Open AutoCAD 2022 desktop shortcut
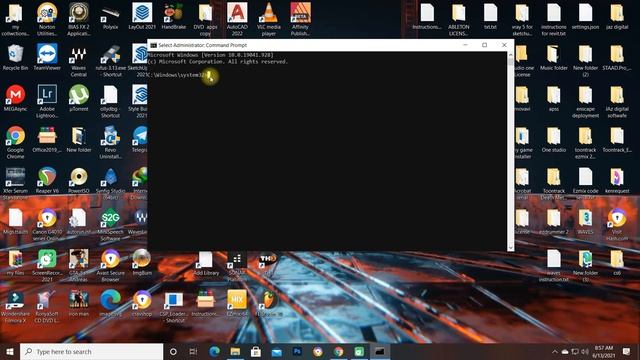Image resolution: width=640 pixels, height=360 pixels. click(237, 19)
